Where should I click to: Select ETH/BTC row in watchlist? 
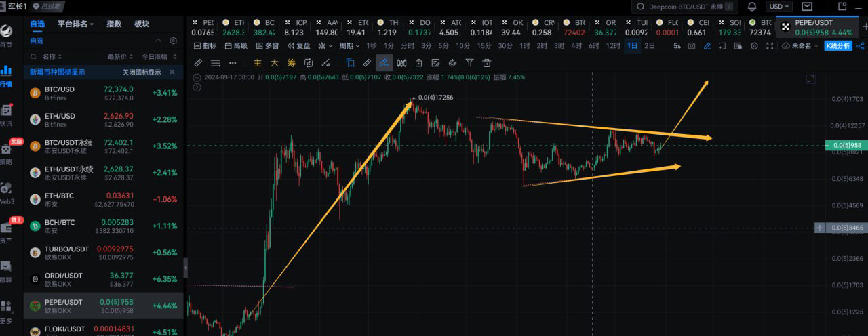104,200
